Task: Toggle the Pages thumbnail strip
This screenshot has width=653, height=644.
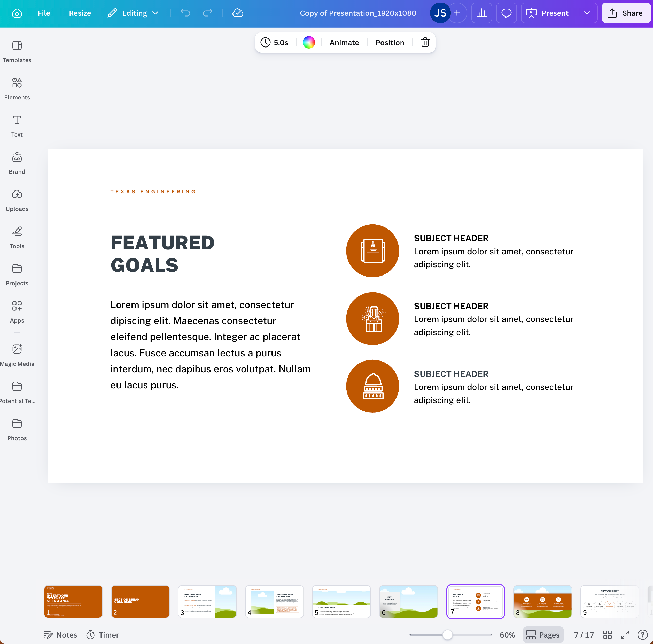Action: point(543,635)
